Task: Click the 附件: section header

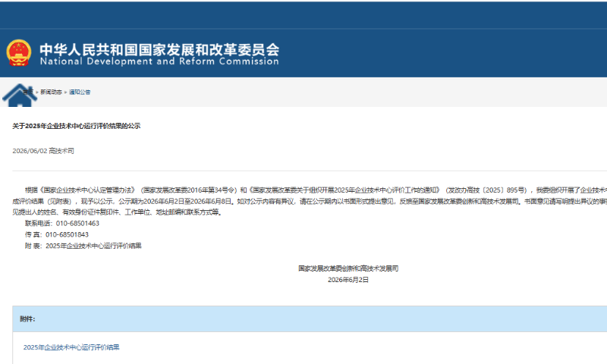Action: (x=27, y=319)
